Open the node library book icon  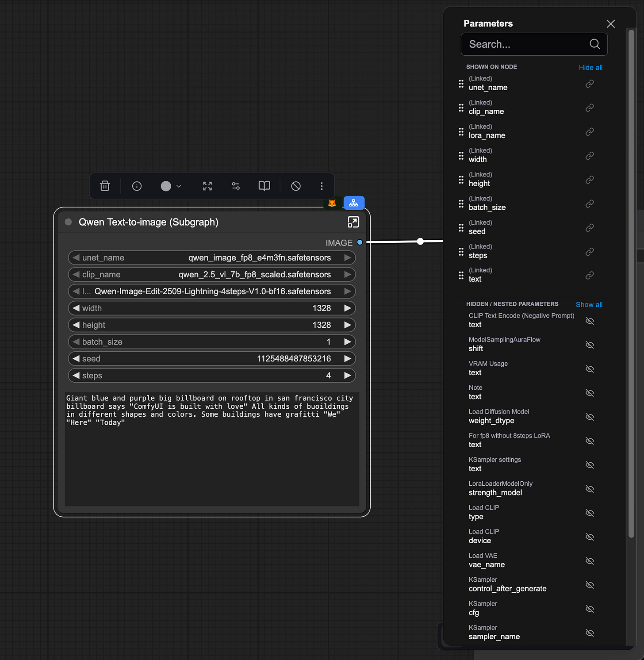click(x=264, y=186)
